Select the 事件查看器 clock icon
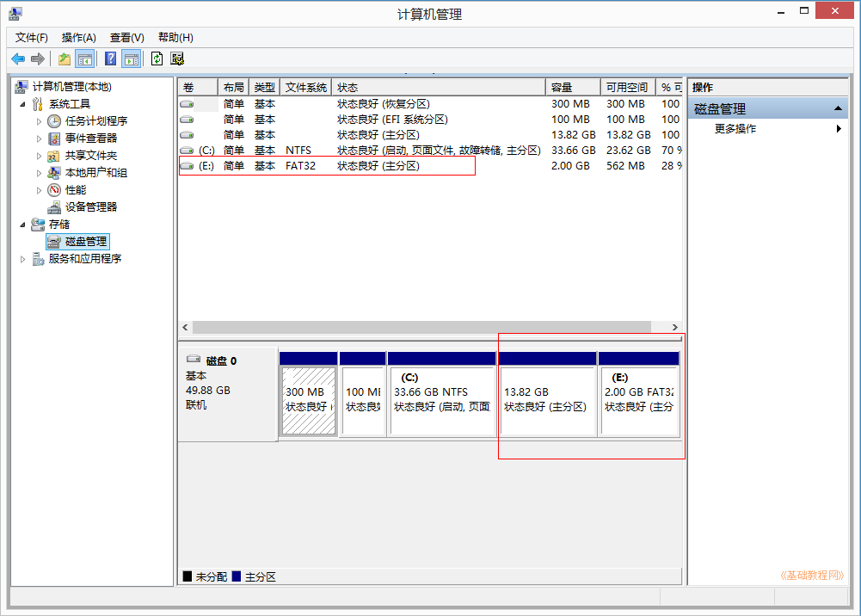861x616 pixels. [53, 138]
